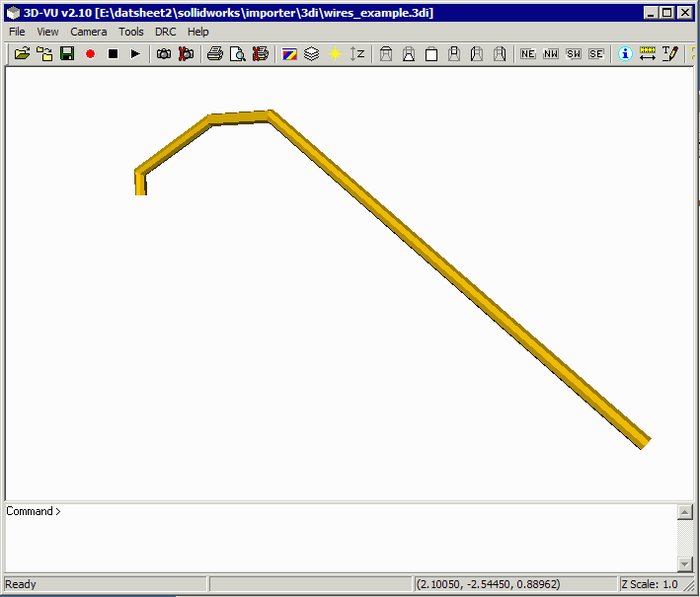Open print preview magnifier icon
Screen dimensions: 700x597
237,53
